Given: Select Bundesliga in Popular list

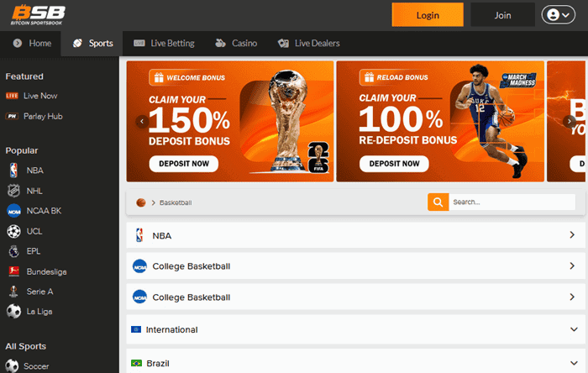Looking at the screenshot, I should (x=46, y=272).
